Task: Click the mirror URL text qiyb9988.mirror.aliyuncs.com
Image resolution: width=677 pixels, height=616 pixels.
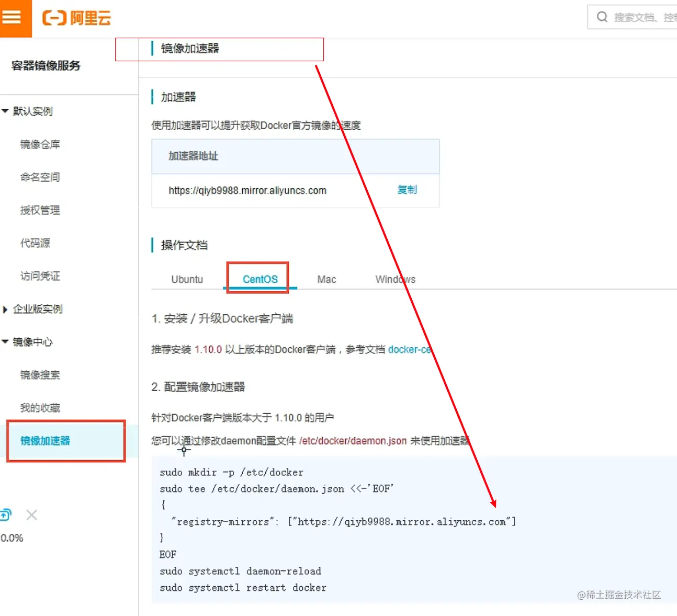Action: click(247, 190)
